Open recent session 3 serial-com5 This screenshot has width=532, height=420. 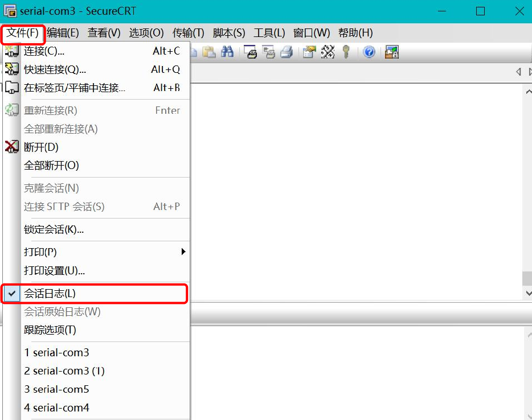pyautogui.click(x=96, y=389)
